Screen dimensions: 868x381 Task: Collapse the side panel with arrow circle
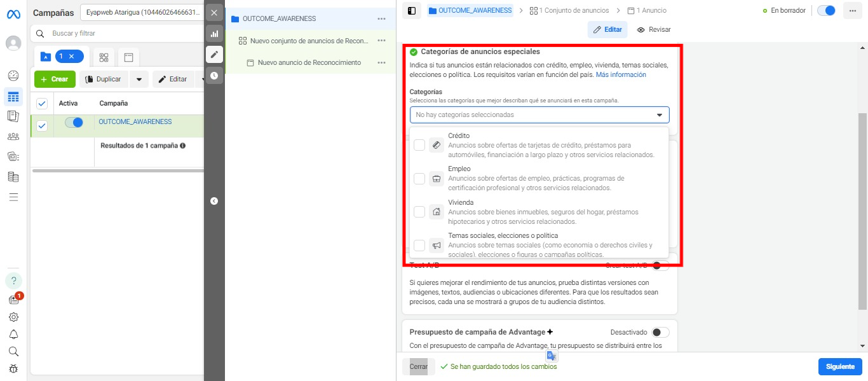(214, 201)
